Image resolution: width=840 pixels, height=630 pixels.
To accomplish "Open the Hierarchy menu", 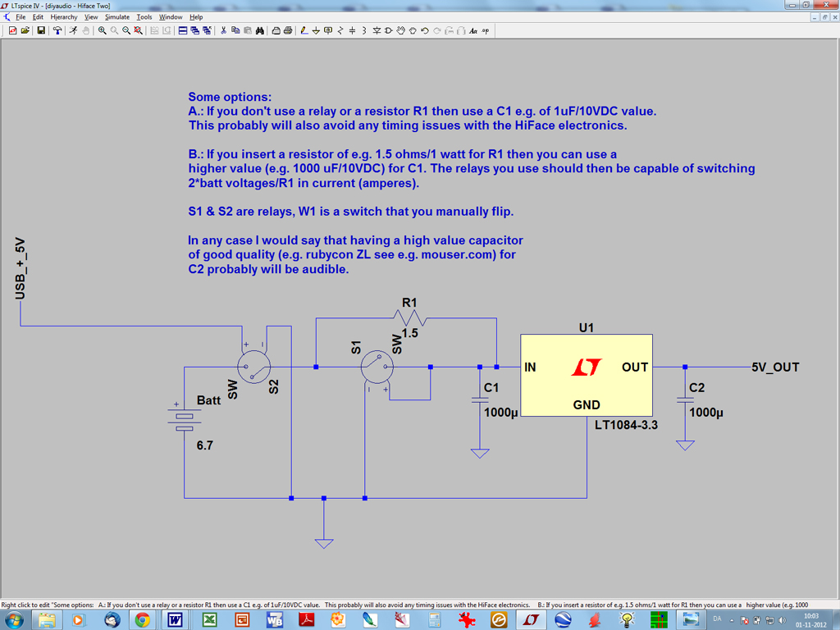I will pyautogui.click(x=64, y=17).
